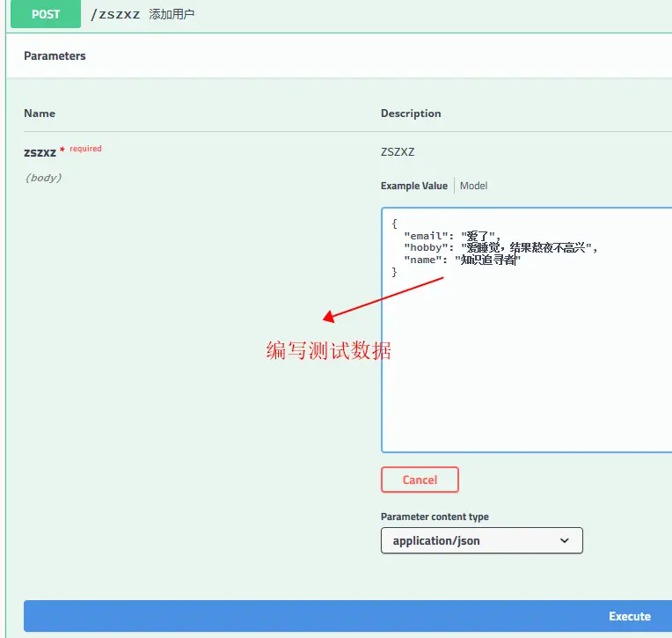Select the Example Value tab
This screenshot has width=672, height=638.
[x=414, y=186]
